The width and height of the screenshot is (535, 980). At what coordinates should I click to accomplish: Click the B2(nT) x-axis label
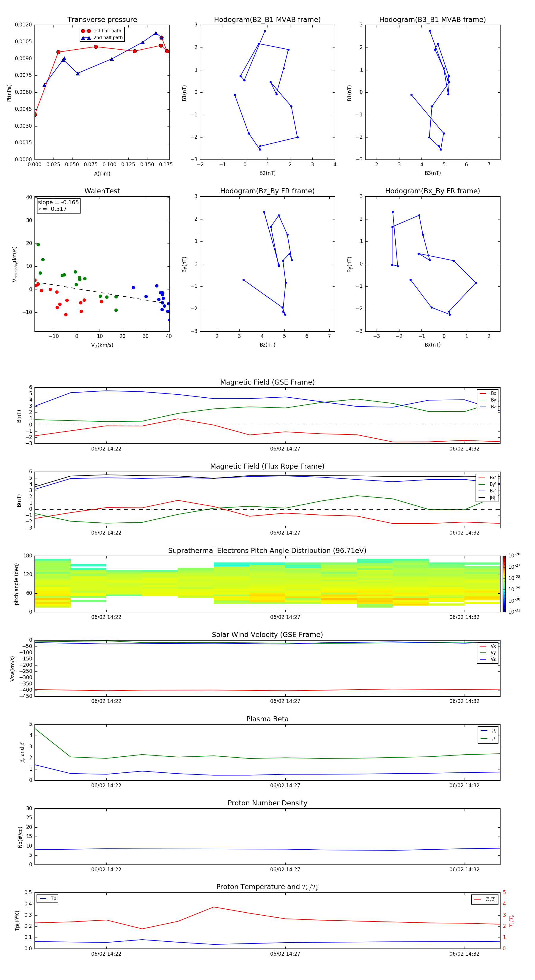click(x=267, y=173)
